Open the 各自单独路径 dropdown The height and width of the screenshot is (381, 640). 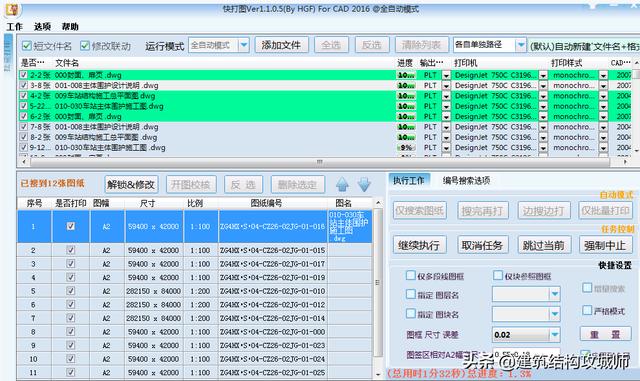click(x=521, y=45)
